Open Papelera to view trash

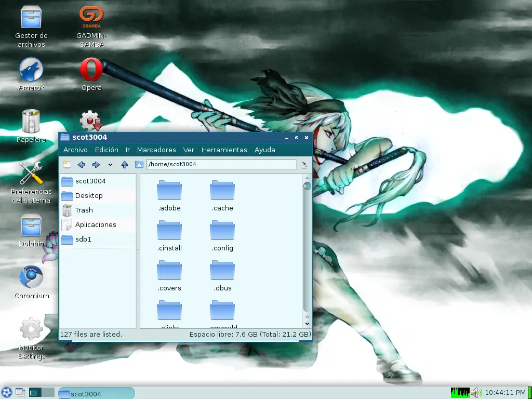pyautogui.click(x=31, y=122)
